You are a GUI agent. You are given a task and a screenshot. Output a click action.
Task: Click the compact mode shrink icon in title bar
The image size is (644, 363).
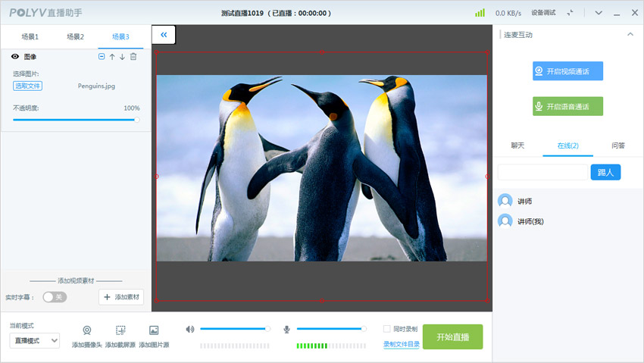click(x=571, y=13)
